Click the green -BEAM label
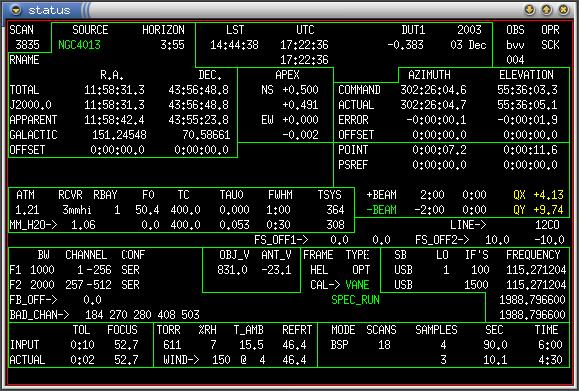Screen dimensions: 579x391 coord(381,210)
